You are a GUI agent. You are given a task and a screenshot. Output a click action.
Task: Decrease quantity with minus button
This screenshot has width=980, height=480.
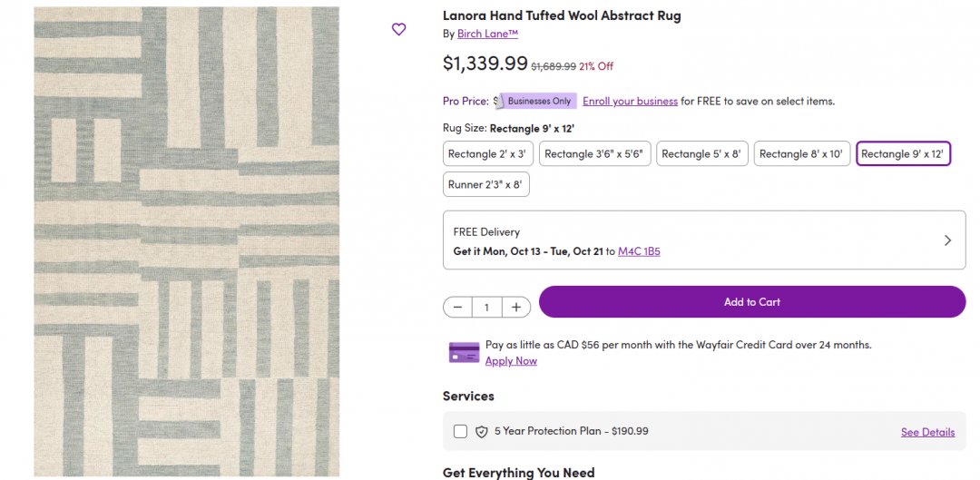click(x=457, y=308)
